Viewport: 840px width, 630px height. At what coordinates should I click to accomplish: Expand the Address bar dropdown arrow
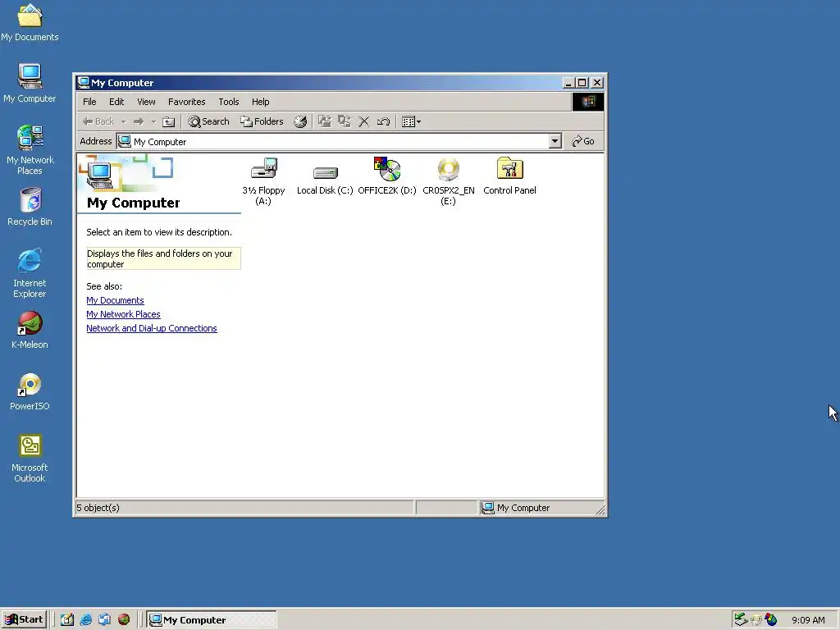click(555, 141)
